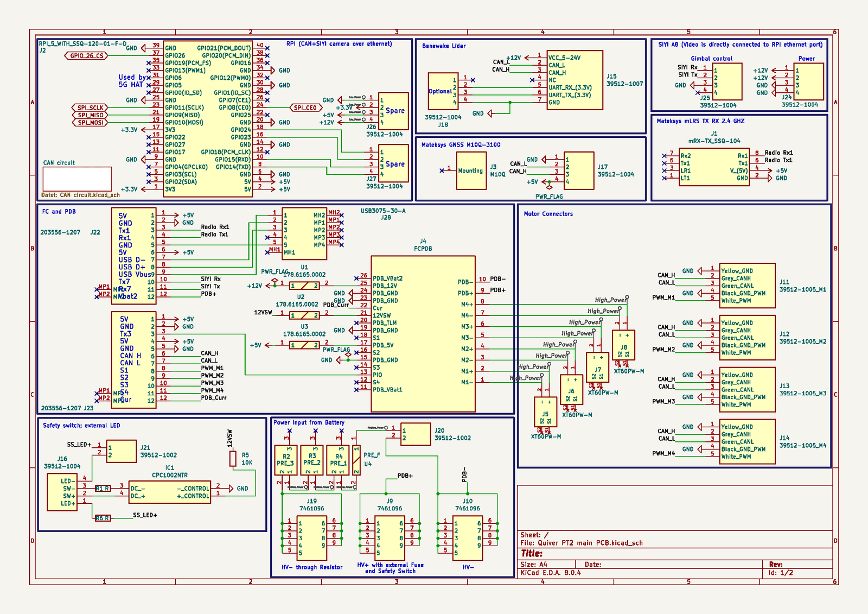Select the J11 motor connector M1 symbol
Image resolution: width=868 pixels, height=614 pixels.
[x=748, y=286]
